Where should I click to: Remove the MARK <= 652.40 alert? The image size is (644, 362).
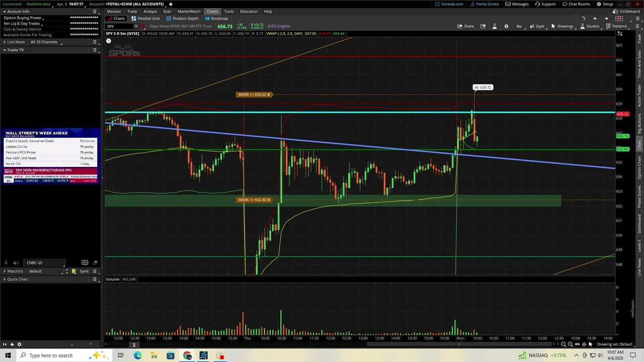269,200
